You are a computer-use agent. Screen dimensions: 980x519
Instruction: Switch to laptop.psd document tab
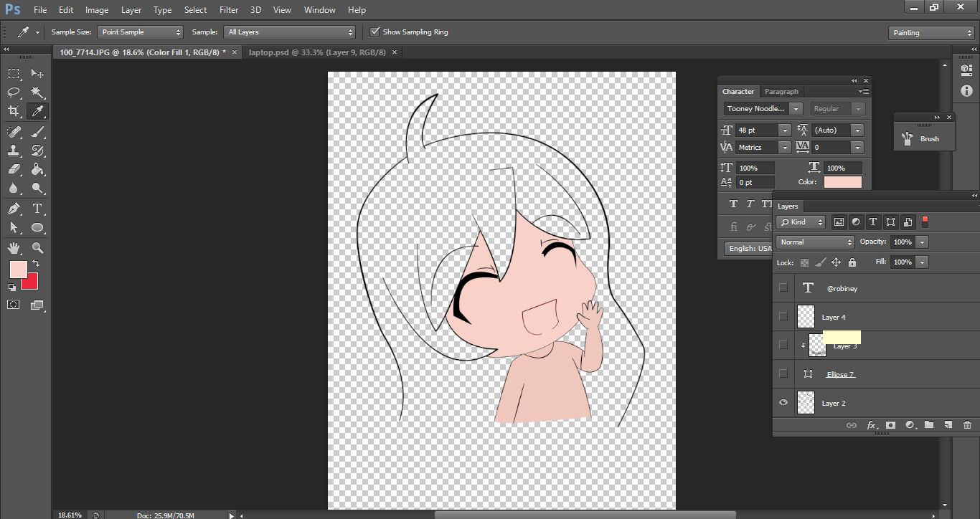coord(317,52)
